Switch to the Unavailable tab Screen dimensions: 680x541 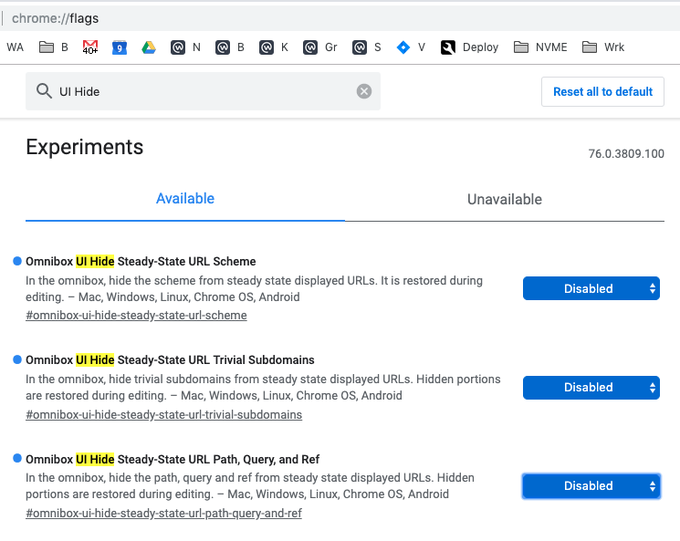click(x=504, y=199)
